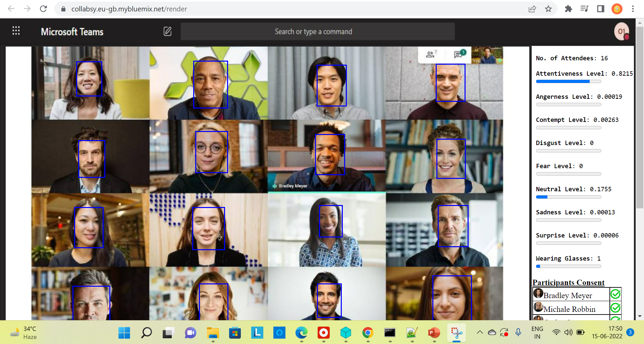The image size is (644, 344).
Task: Click the scrollbar down arrow
Action: tap(640, 316)
